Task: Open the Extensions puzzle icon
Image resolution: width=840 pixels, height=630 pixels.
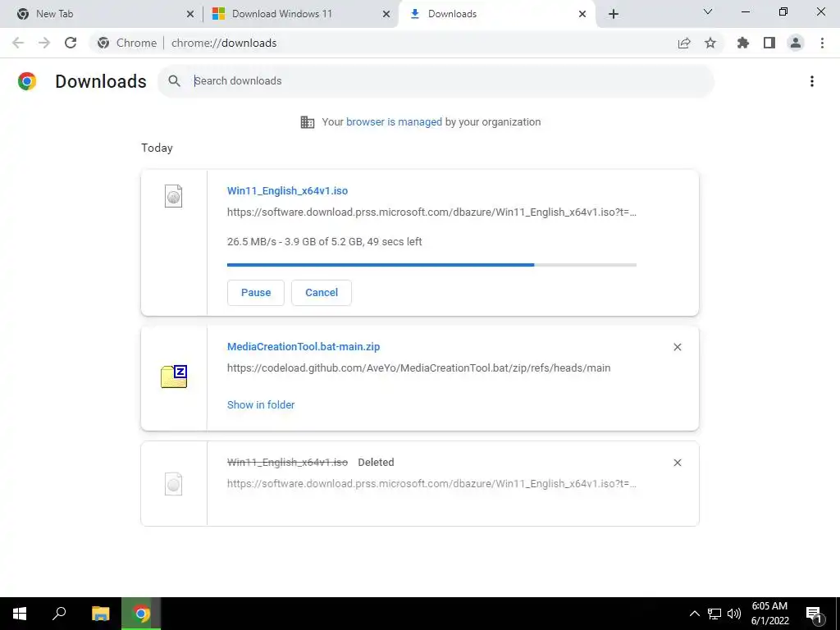Action: point(743,43)
